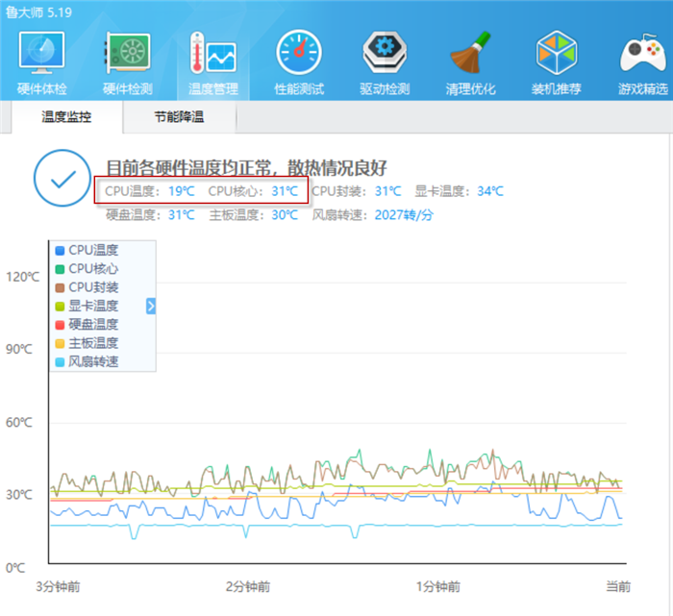
Task: Toggle the CPU封装 legend series
Action: tap(87, 287)
